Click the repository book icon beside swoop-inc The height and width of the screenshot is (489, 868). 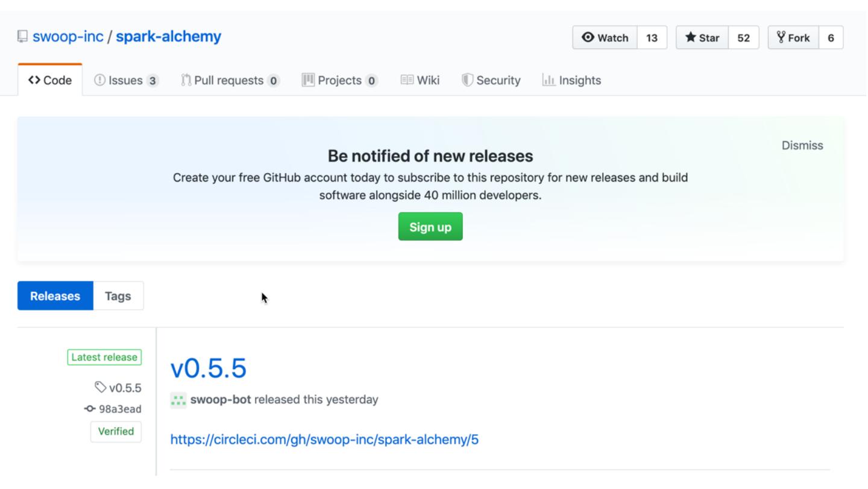coord(22,37)
